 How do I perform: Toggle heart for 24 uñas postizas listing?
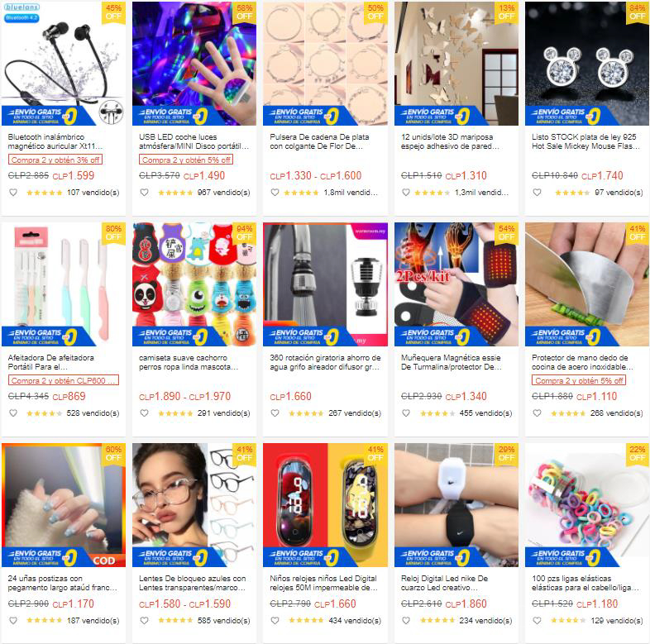[13, 620]
